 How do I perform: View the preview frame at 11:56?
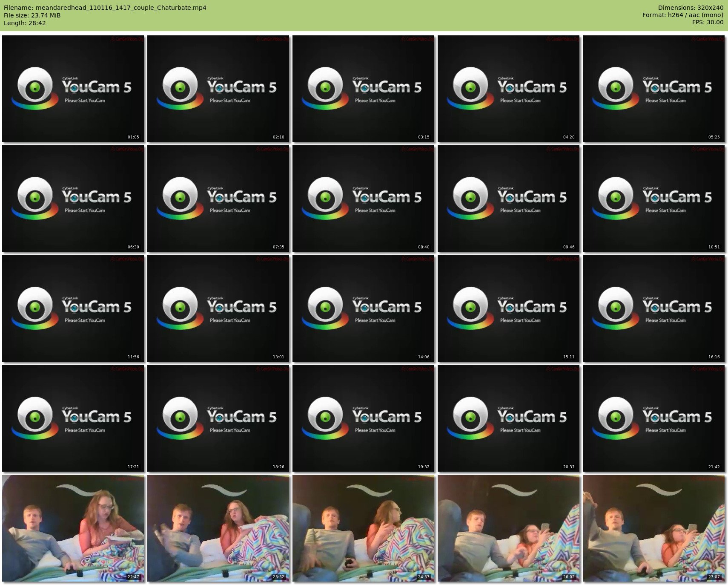(73, 308)
